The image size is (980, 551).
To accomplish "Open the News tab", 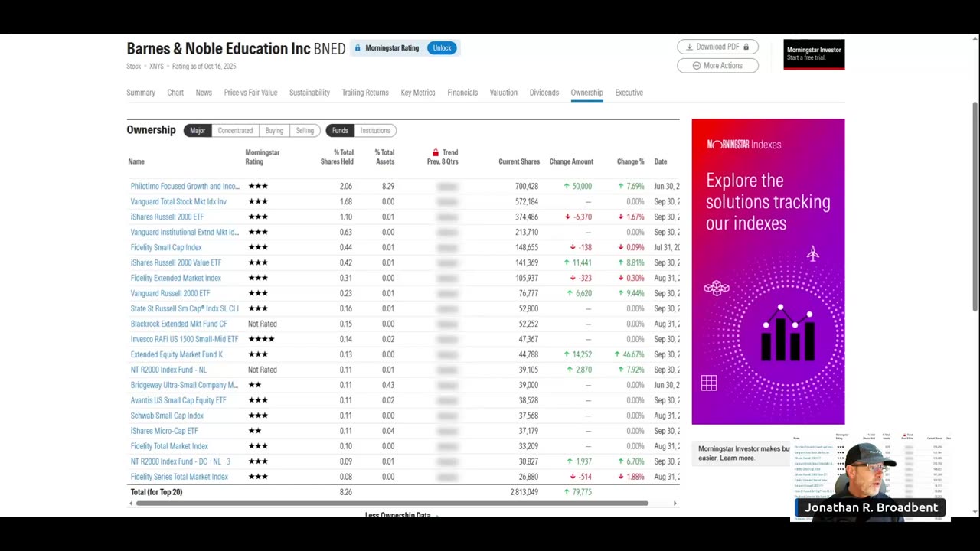I will [204, 93].
